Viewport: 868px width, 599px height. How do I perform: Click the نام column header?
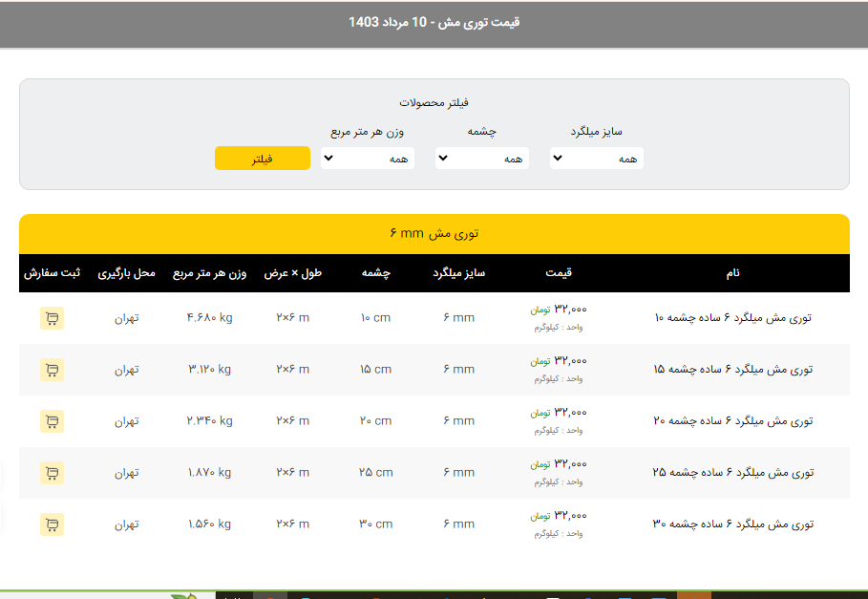click(732, 273)
